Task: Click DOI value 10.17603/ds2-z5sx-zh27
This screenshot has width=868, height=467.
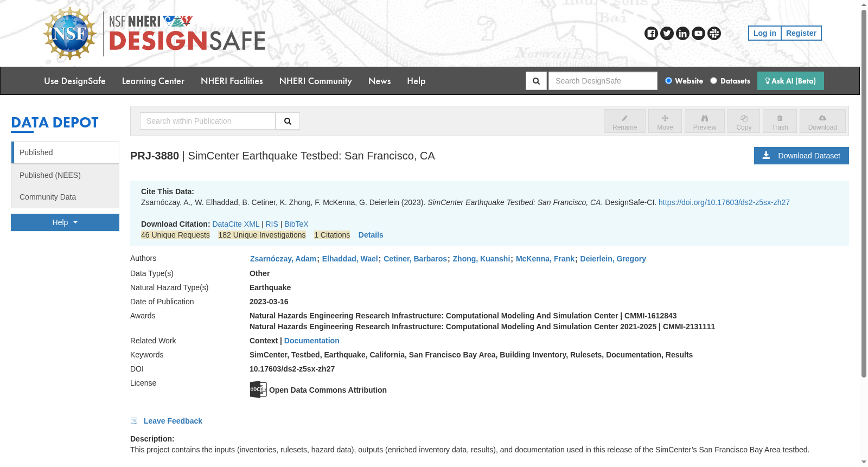Action: point(292,369)
